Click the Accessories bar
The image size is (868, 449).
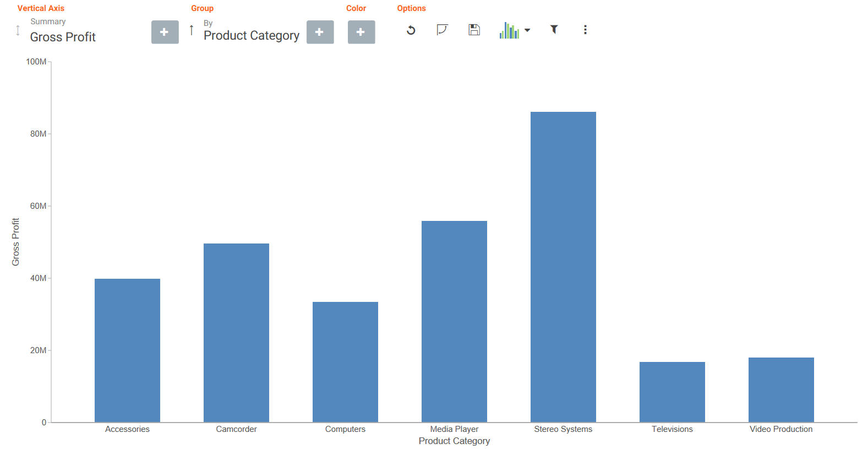(x=127, y=350)
